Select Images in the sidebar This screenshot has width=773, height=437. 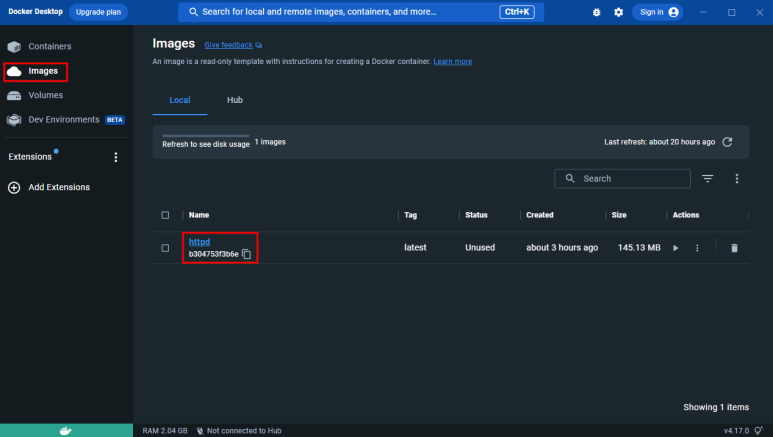coord(35,72)
